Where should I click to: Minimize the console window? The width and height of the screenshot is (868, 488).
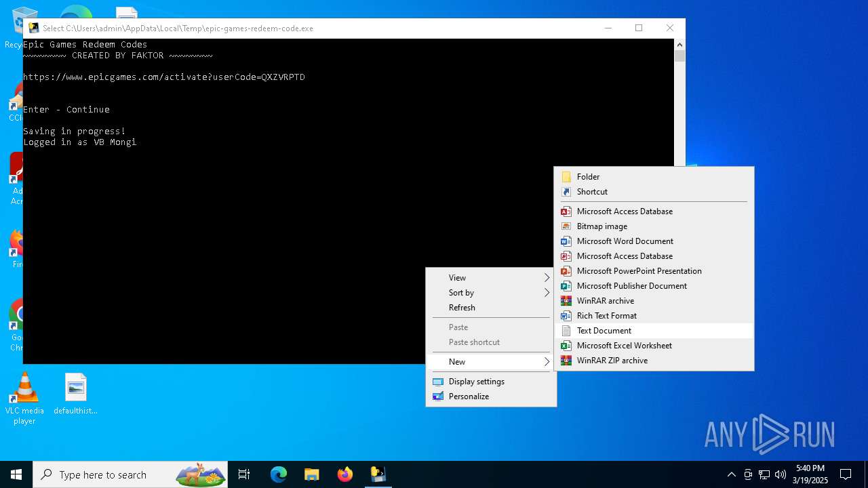point(608,28)
